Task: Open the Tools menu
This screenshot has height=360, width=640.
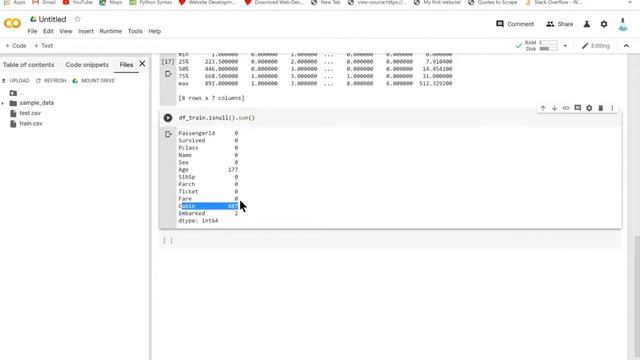Action: 135,31
